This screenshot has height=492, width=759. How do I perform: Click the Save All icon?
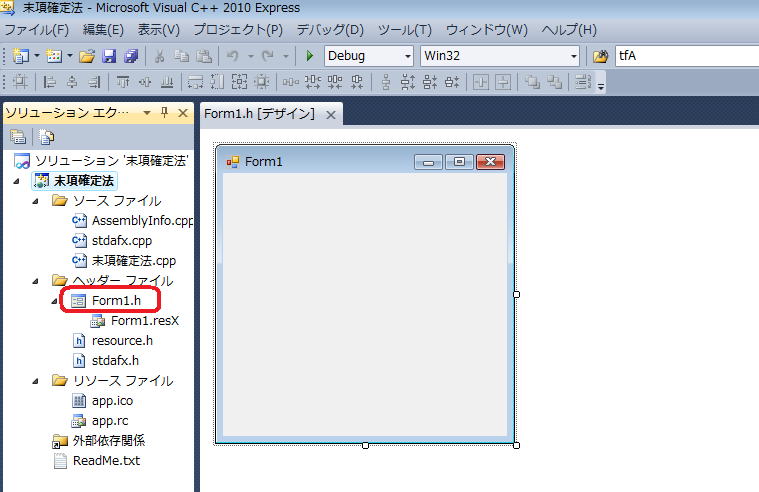131,56
